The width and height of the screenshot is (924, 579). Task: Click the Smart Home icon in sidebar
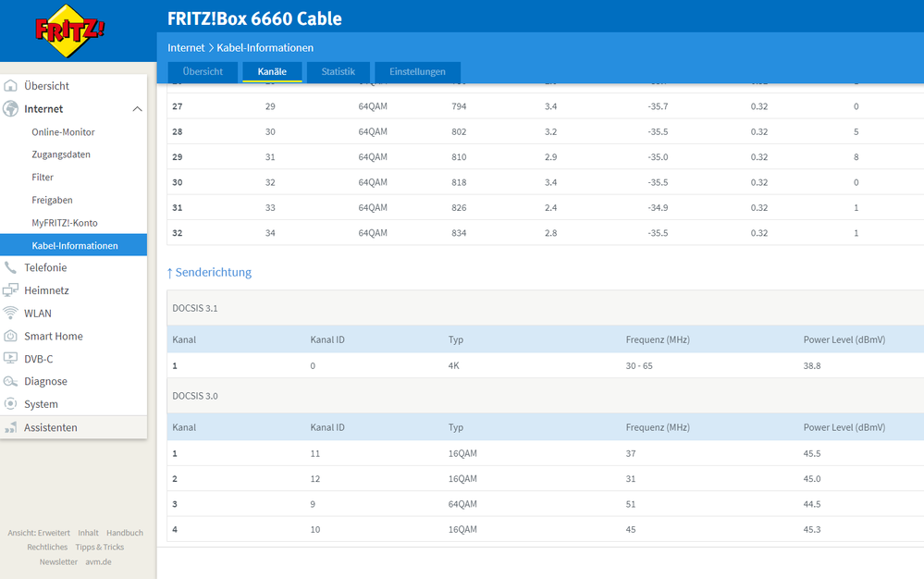click(x=10, y=336)
